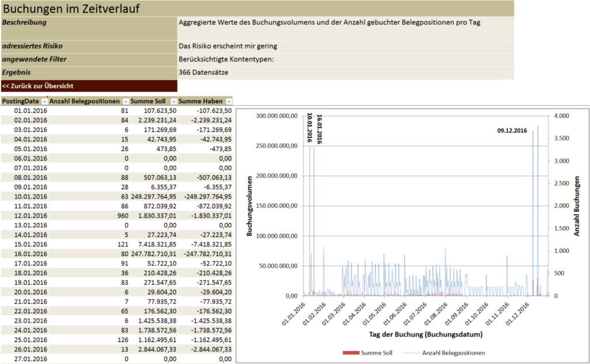Open the Summe Soll filter dropdown
This screenshot has width=590, height=364.
pyautogui.click(x=173, y=101)
